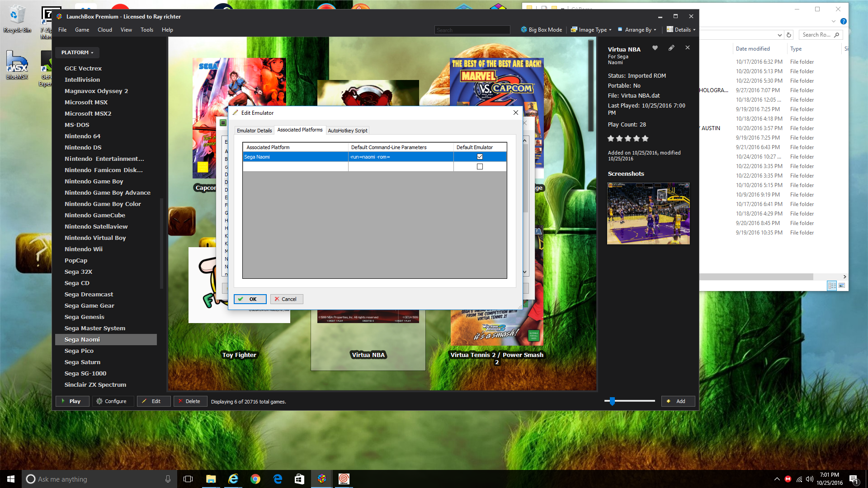Click the Play button
868x488 pixels.
[x=72, y=401]
